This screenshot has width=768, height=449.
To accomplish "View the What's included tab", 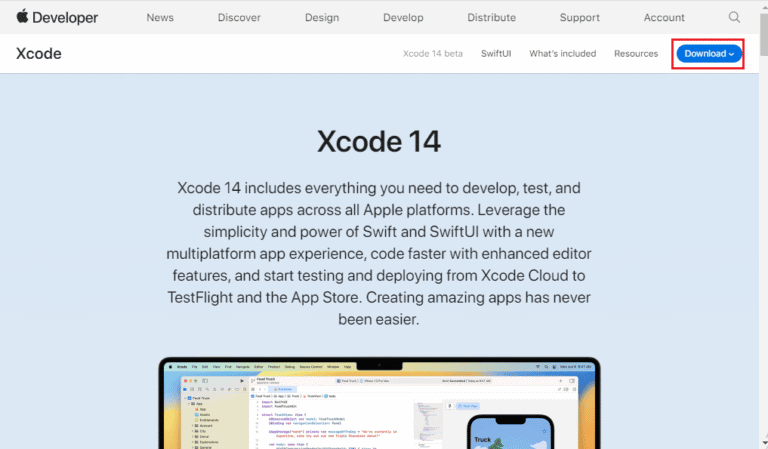I will [562, 53].
